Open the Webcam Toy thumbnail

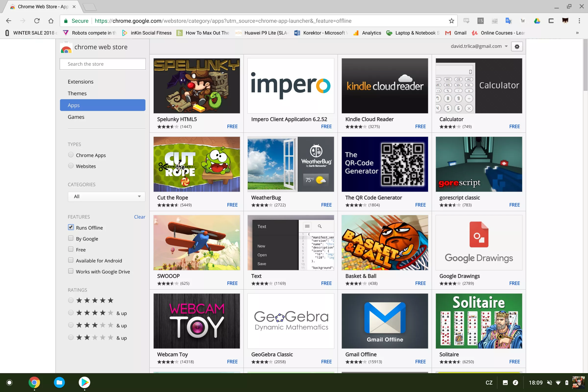point(197,321)
